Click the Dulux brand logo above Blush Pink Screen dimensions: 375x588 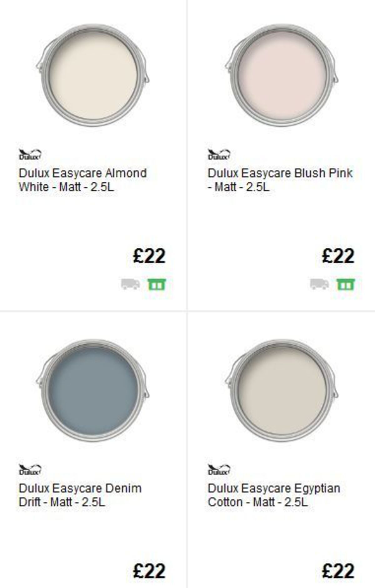coord(219,154)
